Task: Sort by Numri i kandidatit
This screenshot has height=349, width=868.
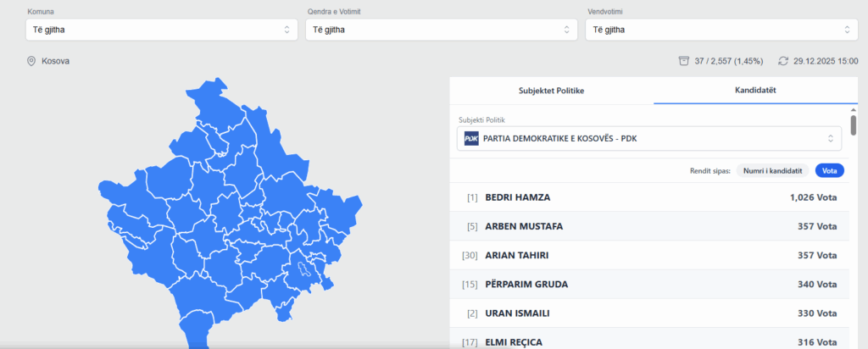Action: [x=772, y=170]
